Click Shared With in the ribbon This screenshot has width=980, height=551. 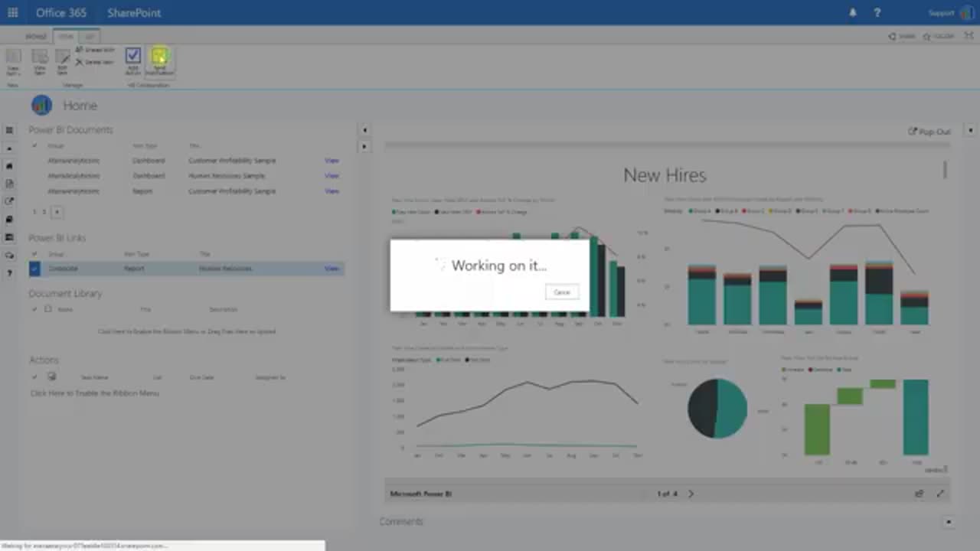(95, 51)
